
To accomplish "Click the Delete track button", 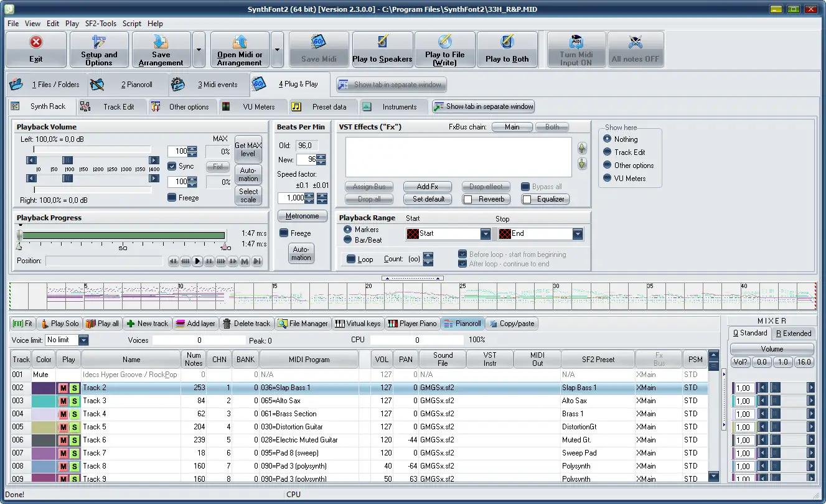I will click(x=246, y=324).
